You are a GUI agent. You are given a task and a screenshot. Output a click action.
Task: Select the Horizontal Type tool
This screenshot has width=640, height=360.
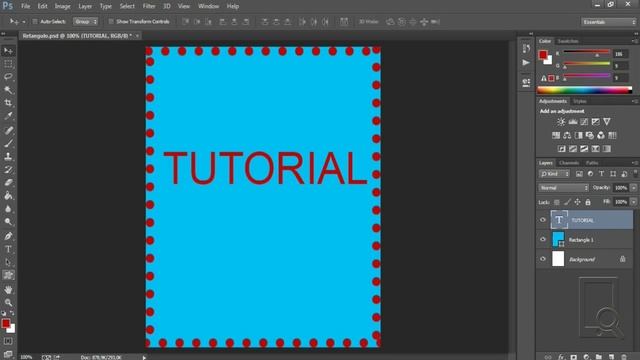pos(8,249)
